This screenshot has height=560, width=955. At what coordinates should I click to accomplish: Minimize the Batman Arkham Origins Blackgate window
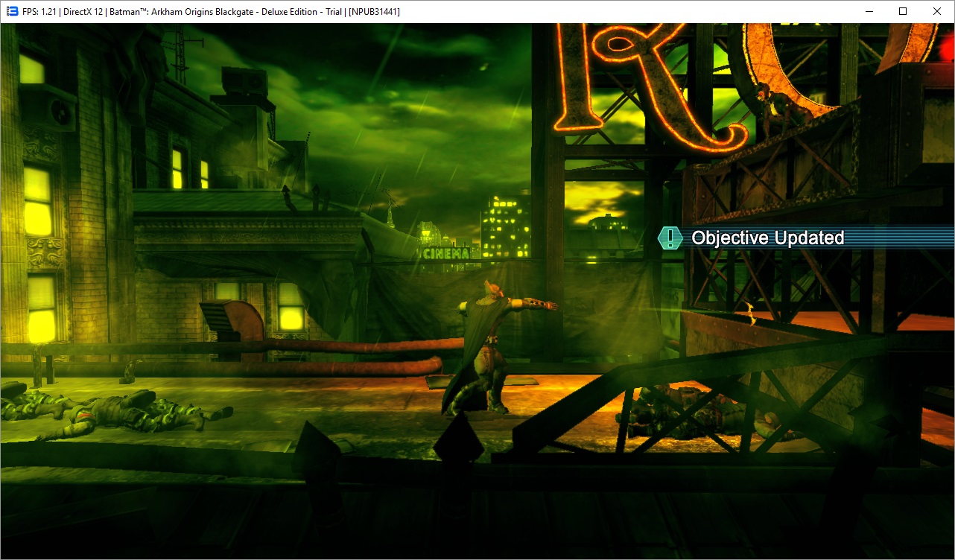click(869, 12)
